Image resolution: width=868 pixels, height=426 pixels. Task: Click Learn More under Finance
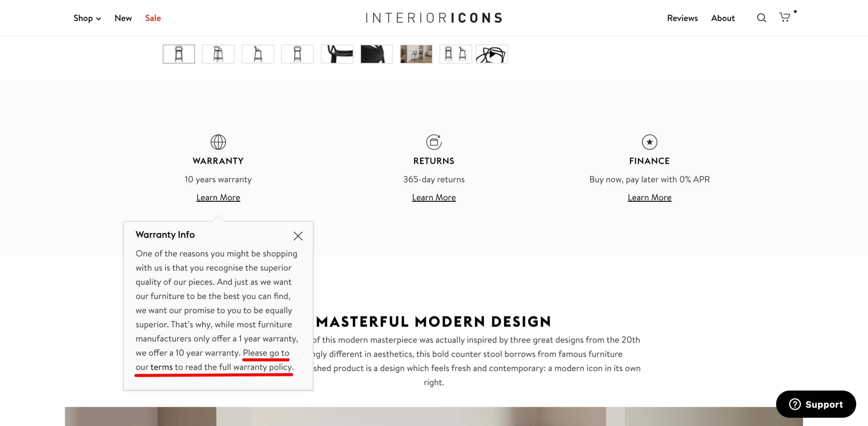click(x=649, y=197)
